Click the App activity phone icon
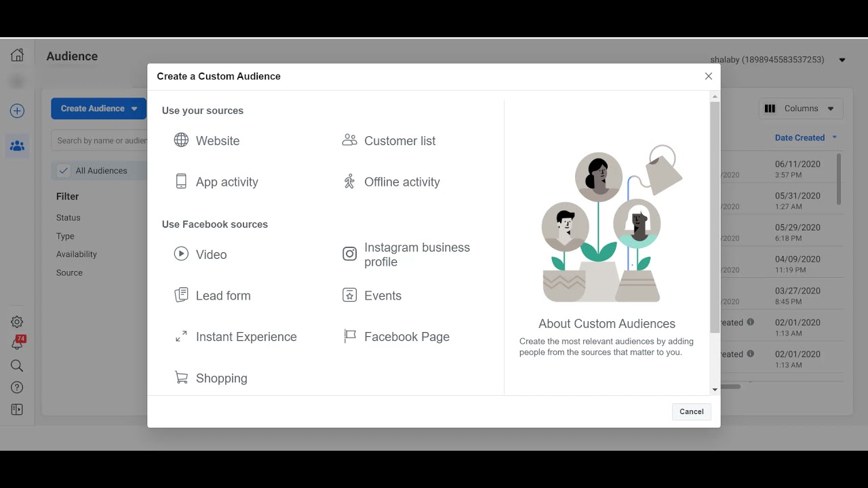Image resolution: width=868 pixels, height=488 pixels. 181,182
